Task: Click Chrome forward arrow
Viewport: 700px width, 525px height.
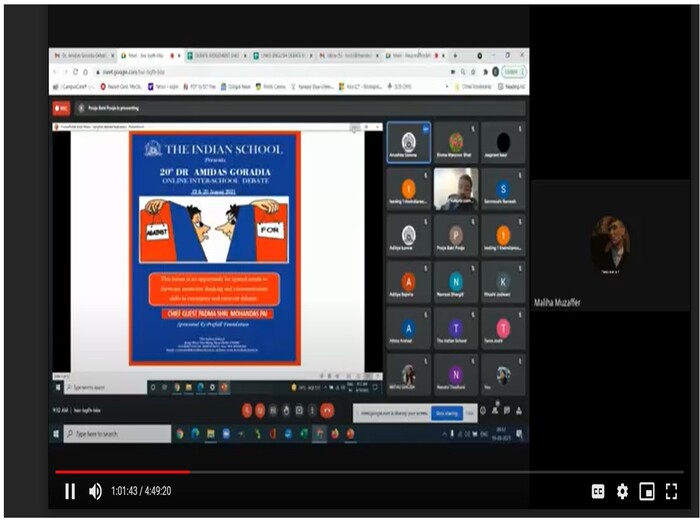Action: pyautogui.click(x=66, y=72)
